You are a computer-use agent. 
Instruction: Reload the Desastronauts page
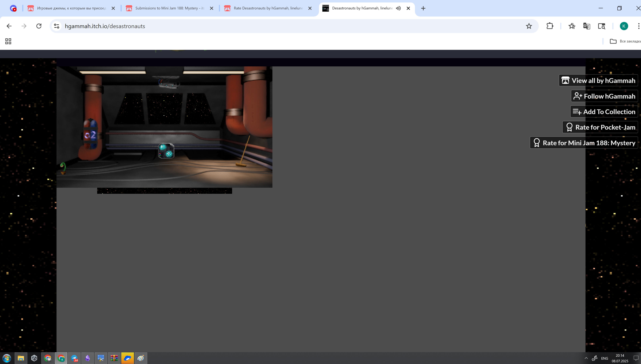tap(39, 26)
